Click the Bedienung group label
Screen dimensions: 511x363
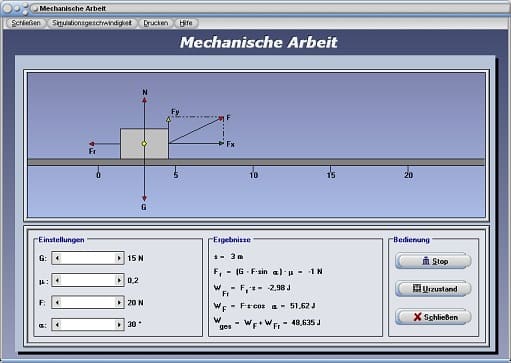coord(411,240)
